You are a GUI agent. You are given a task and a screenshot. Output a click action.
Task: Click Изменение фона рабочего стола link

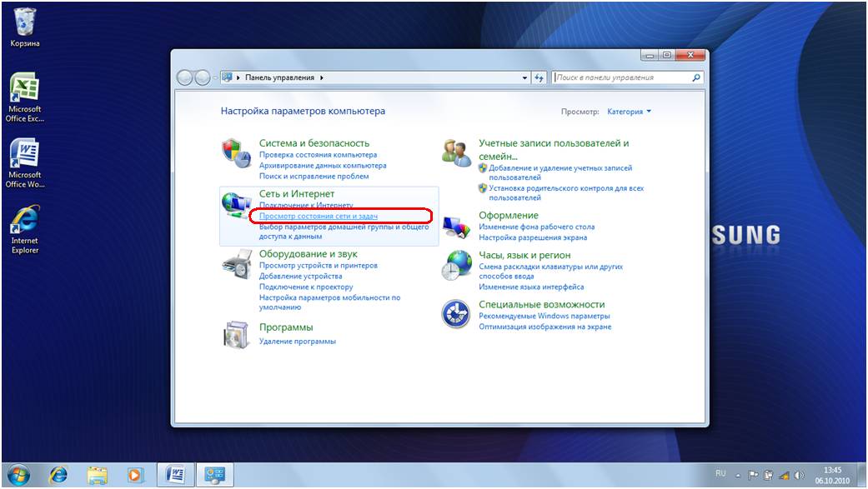tap(536, 227)
